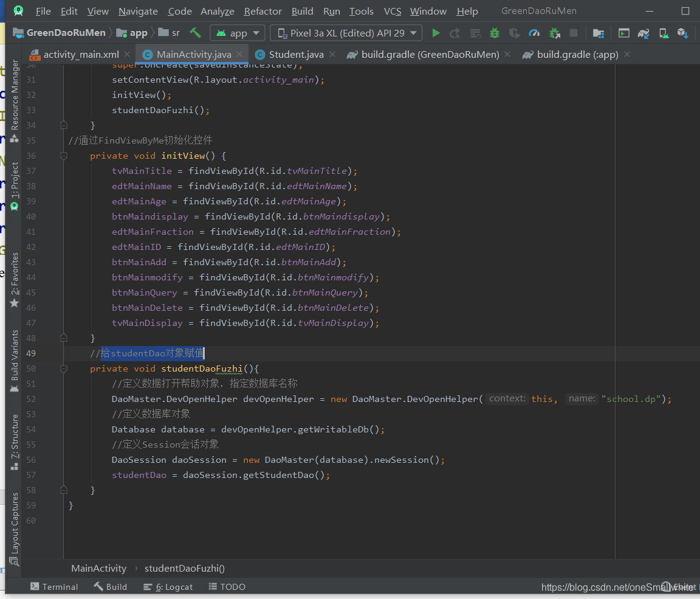The width and height of the screenshot is (700, 599).
Task: Click Apply Changes and Restart Activity icon
Action: [x=455, y=33]
